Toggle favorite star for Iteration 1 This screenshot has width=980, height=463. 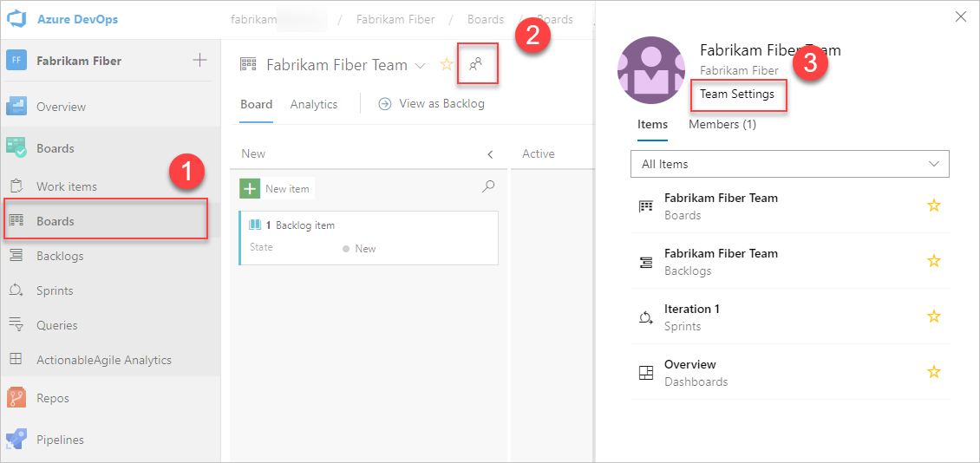[934, 316]
